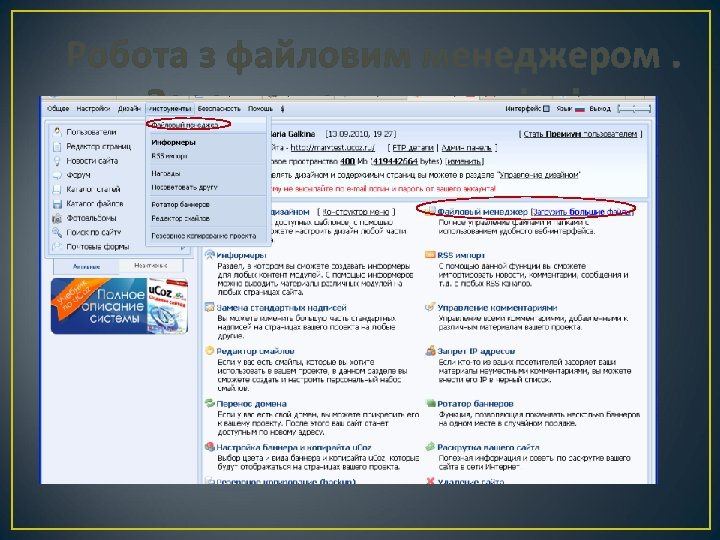
Task: Click the Информеры antenna icon in the main panel
Action: click(210, 255)
